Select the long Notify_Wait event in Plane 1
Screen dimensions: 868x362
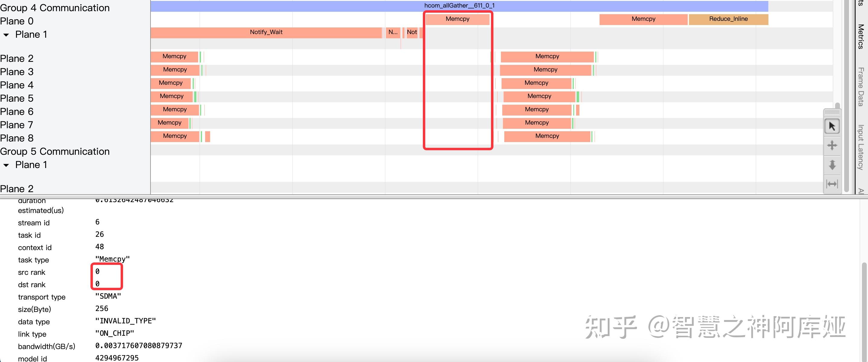pos(266,32)
